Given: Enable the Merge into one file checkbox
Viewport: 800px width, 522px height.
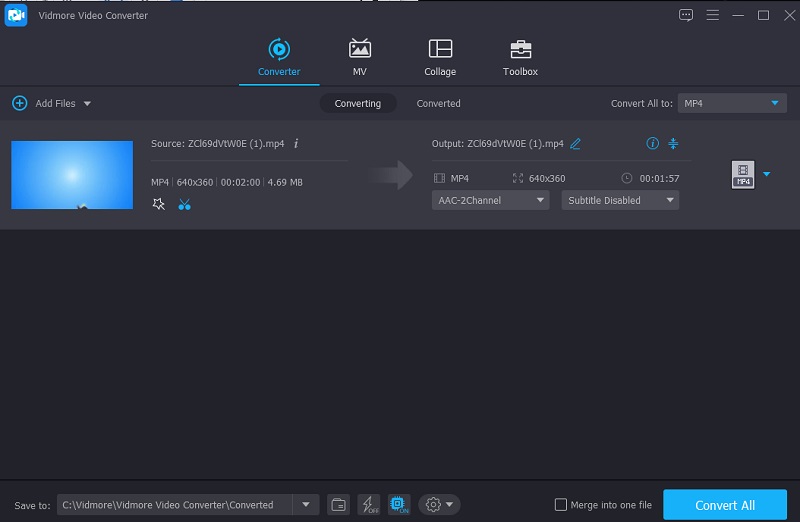Looking at the screenshot, I should 561,505.
